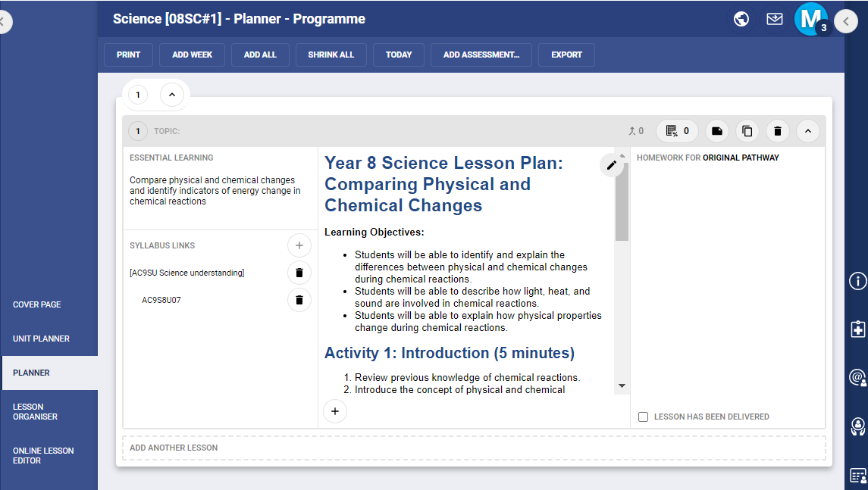Open the Unit Planner section
This screenshot has width=868, height=490.
(x=41, y=339)
